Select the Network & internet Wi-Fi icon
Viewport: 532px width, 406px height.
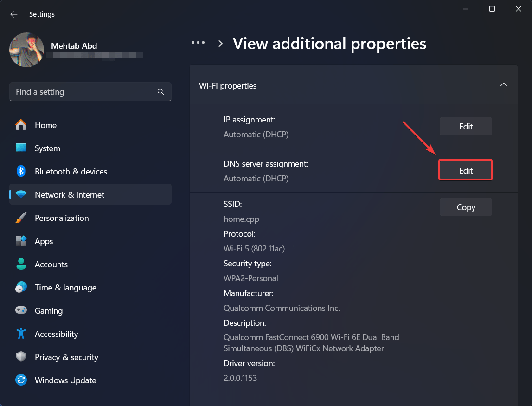[21, 194]
